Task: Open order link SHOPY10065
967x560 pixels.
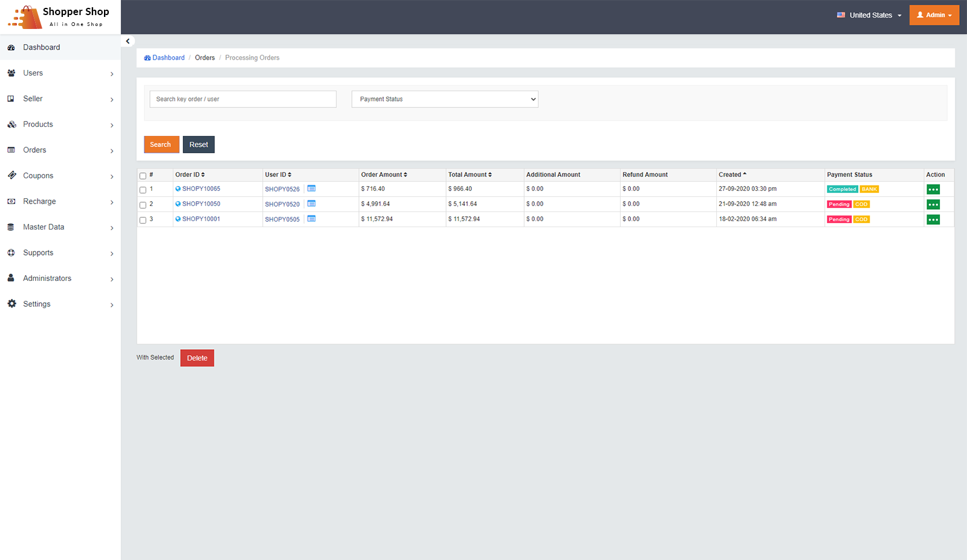Action: pyautogui.click(x=201, y=188)
